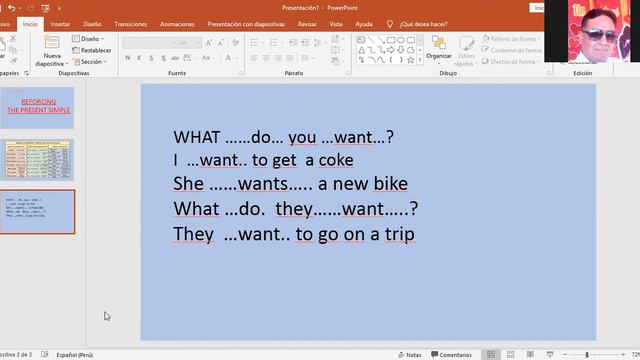Select the Triangle shape in shapes gallery
Viewport: 640px width, 360px height.
[362, 50]
